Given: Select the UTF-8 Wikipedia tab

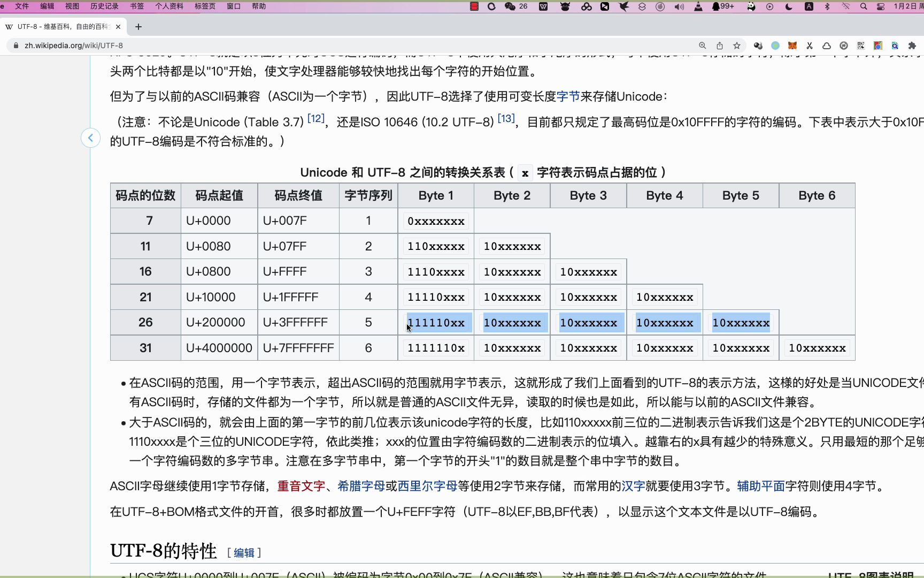Looking at the screenshot, I should point(64,26).
